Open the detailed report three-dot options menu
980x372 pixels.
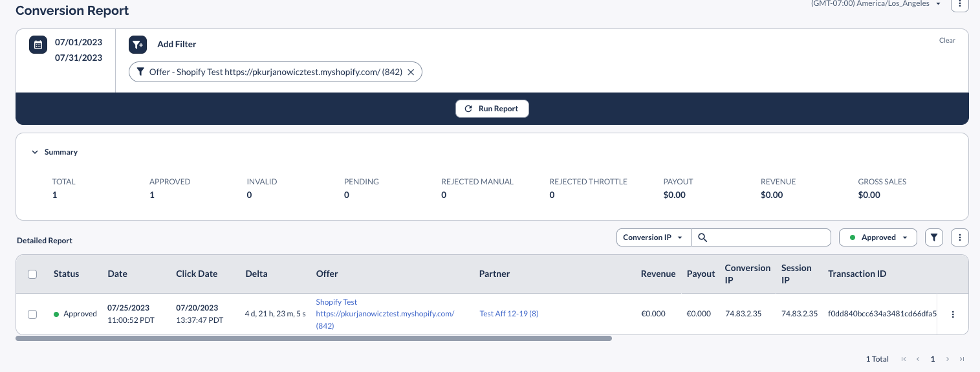pos(960,237)
